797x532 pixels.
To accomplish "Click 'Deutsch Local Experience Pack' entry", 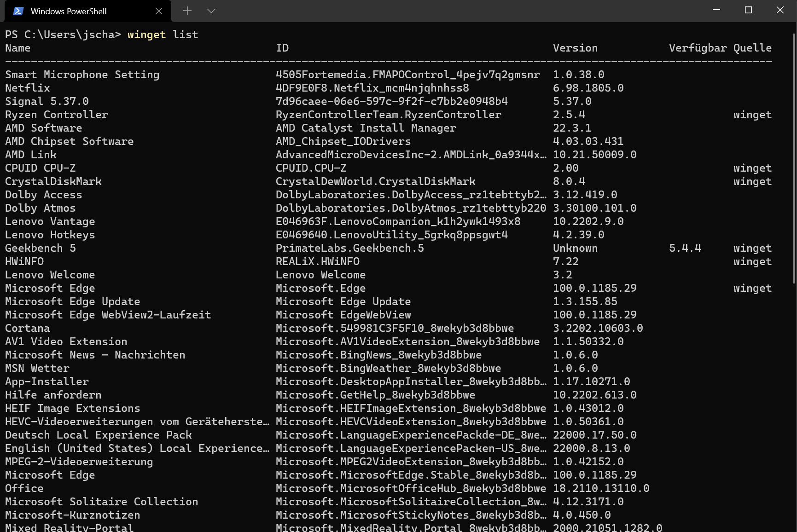I will pyautogui.click(x=99, y=435).
